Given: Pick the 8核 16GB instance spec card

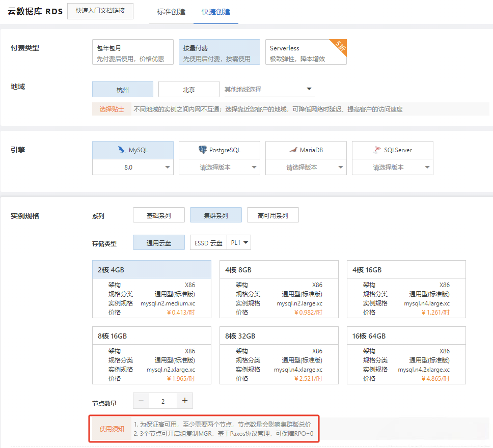Looking at the screenshot, I should tap(152, 355).
